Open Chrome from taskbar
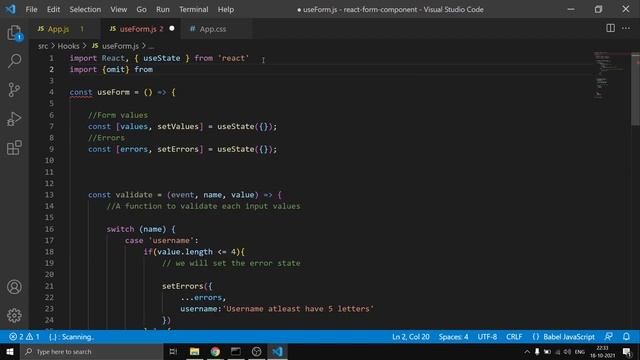Screen dimensions: 640x360 [215, 351]
